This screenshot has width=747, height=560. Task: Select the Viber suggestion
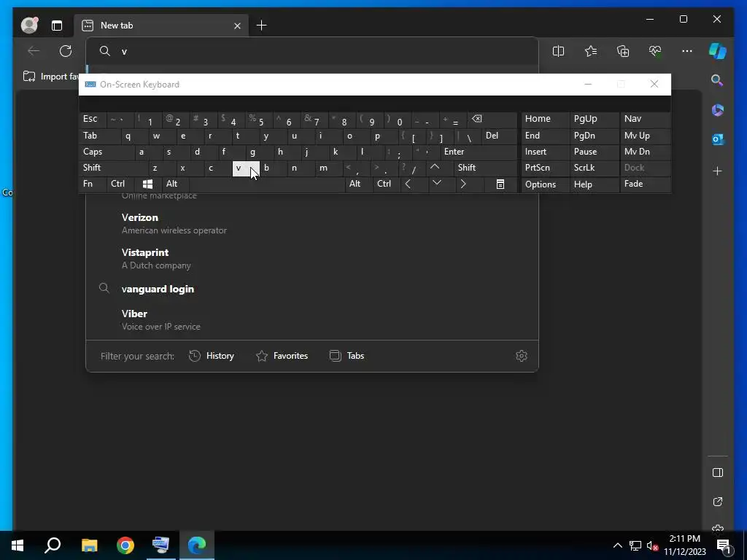pos(312,319)
